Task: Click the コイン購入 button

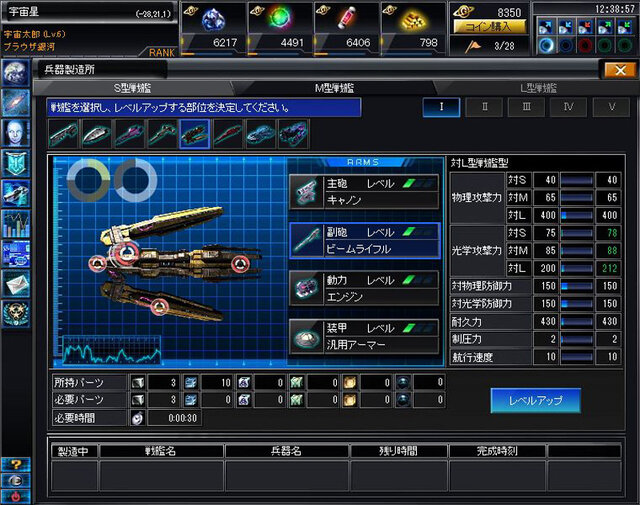Action: coord(489,27)
